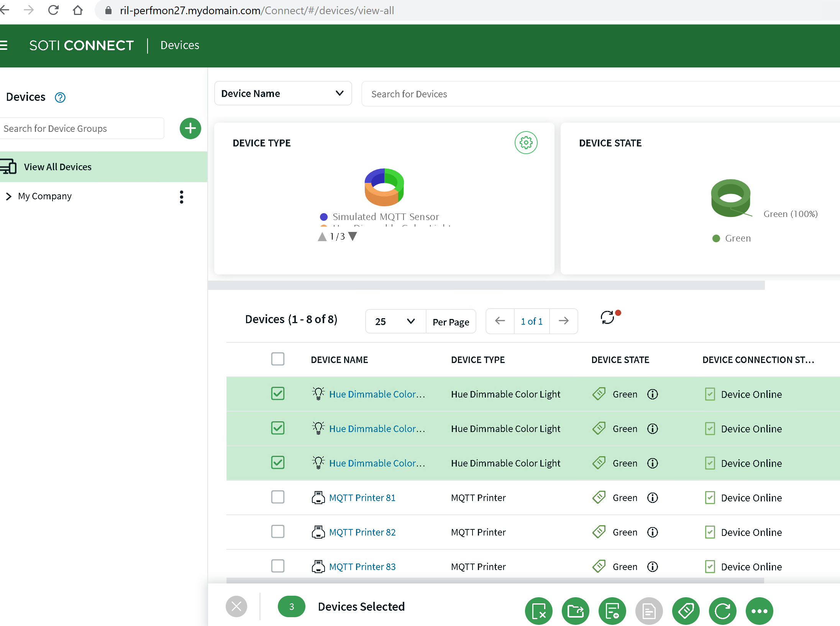
Task: Check the box for MQTT Printer 81
Action: [x=278, y=497]
